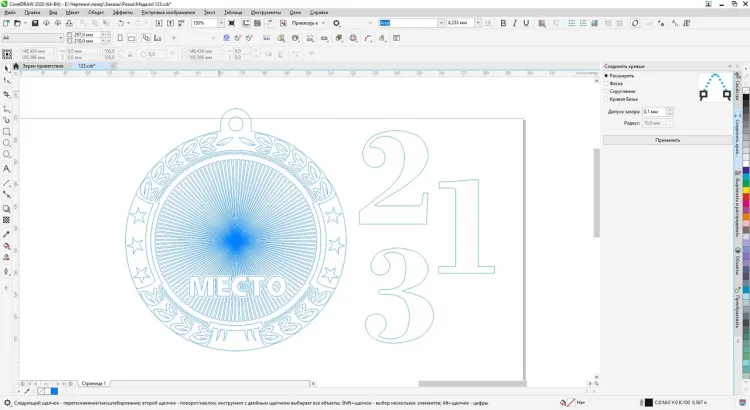
Task: Open the Эффекты menu
Action: click(x=123, y=12)
